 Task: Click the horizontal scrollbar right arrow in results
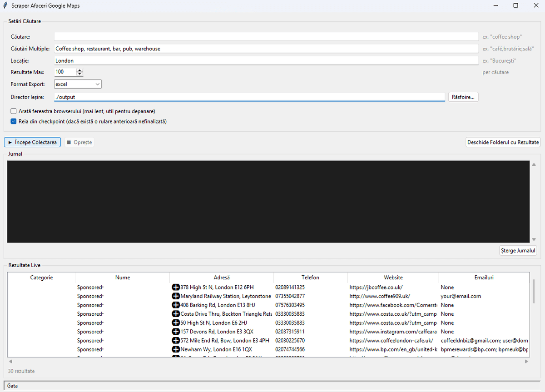point(526,362)
